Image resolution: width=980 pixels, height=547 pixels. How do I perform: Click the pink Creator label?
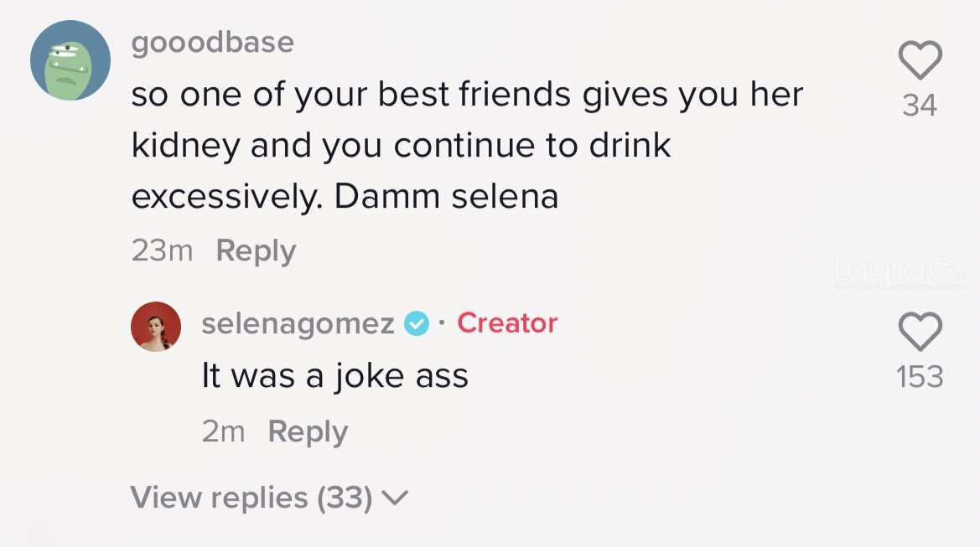(x=507, y=323)
